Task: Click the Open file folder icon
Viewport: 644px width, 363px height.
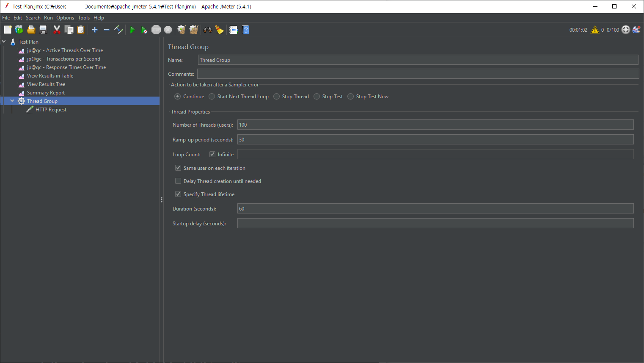Action: pos(31,30)
